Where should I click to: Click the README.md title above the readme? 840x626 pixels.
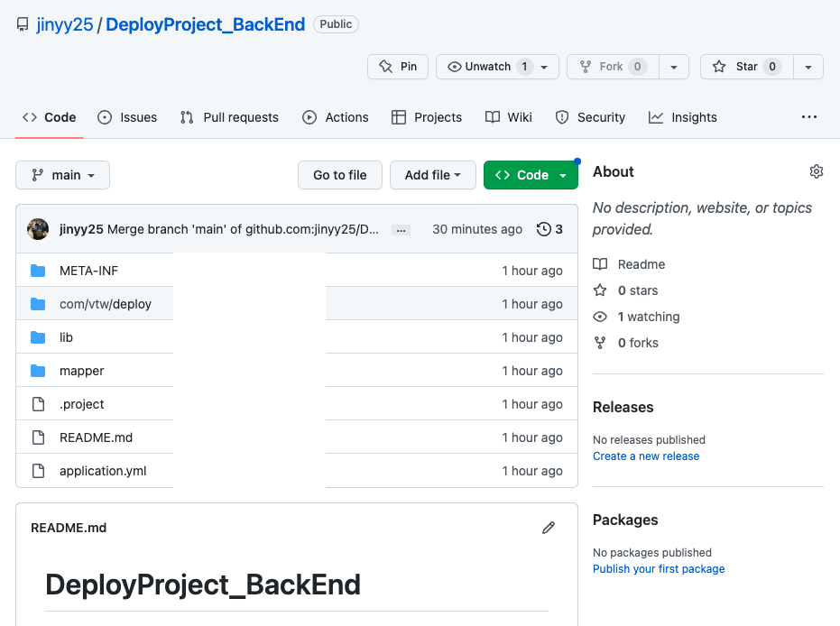(x=69, y=528)
